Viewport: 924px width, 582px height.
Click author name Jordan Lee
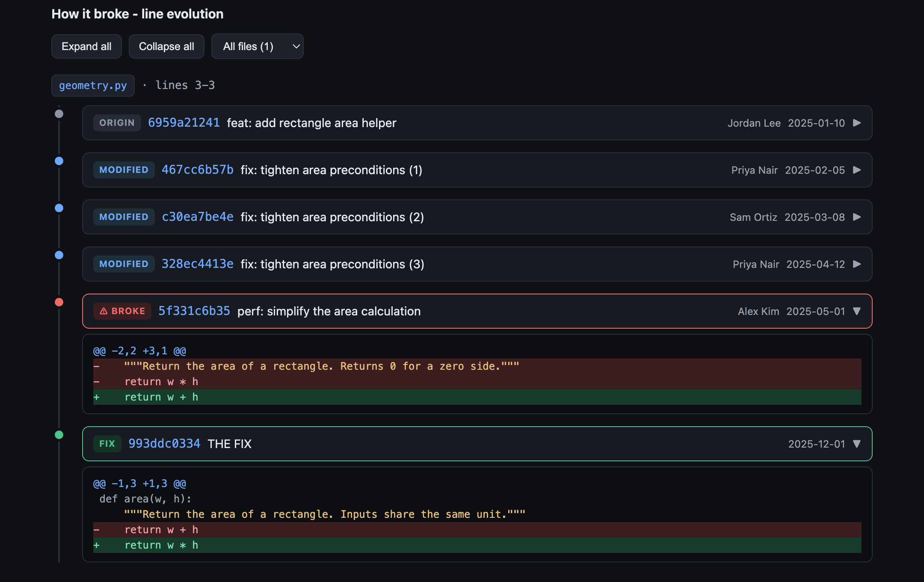click(x=754, y=123)
